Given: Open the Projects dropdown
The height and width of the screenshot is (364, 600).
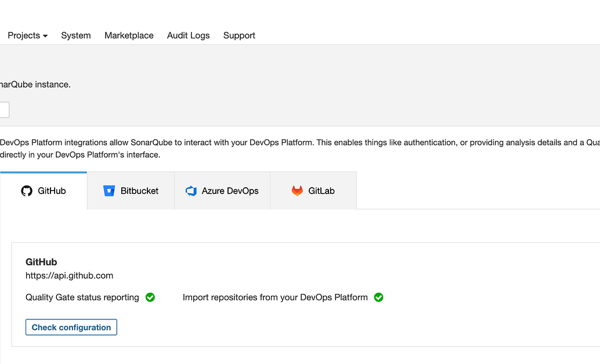Looking at the screenshot, I should click(x=23, y=35).
